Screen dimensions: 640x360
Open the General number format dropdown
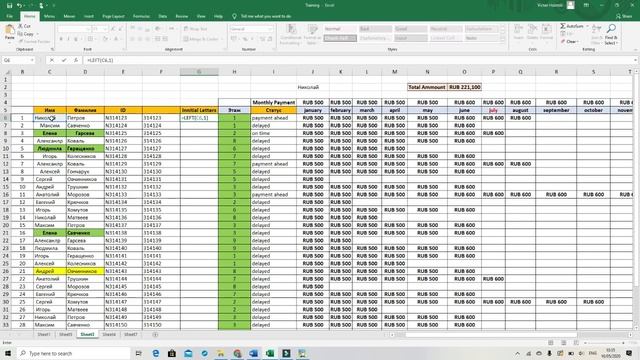(270, 29)
